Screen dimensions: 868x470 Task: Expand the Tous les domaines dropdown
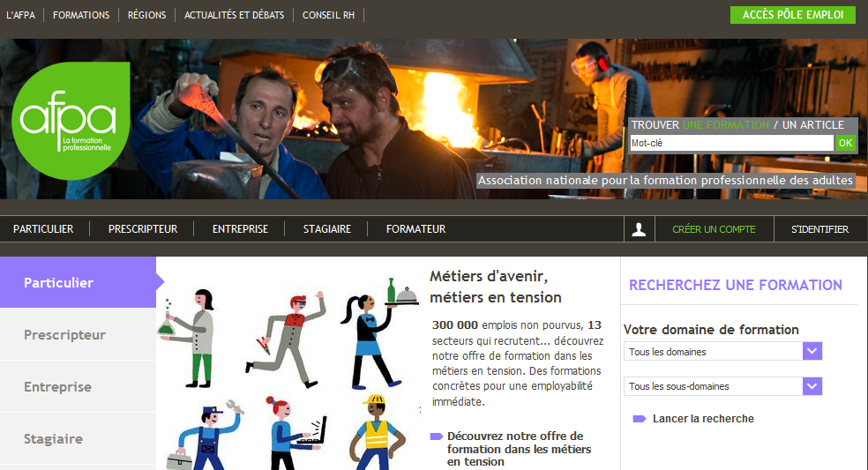coord(812,352)
